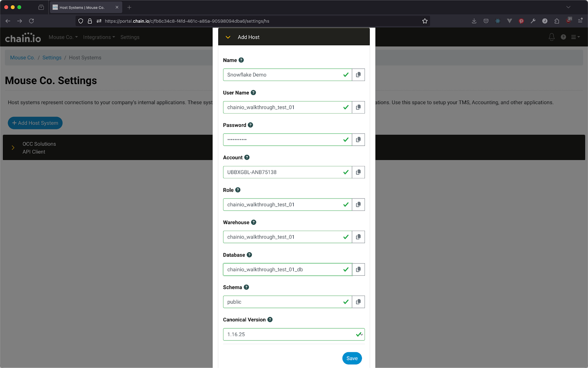Open the help icon in the chain.io navbar
The image size is (588, 368).
point(563,37)
